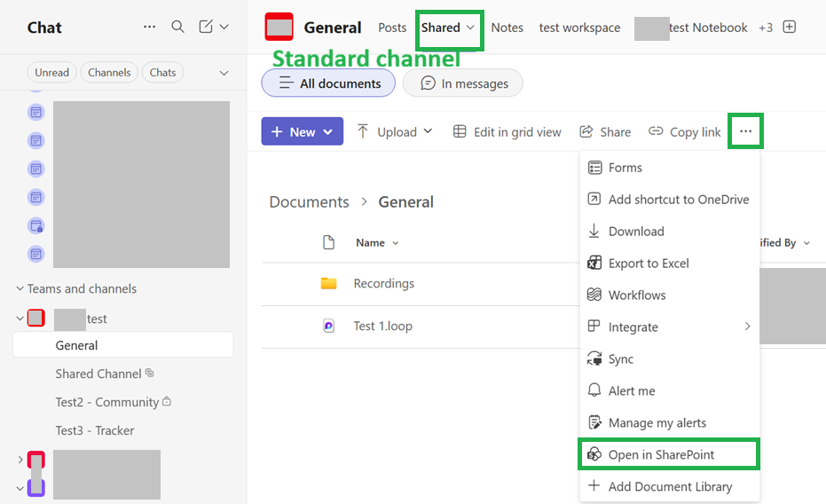Open Manage my alerts
The height and width of the screenshot is (504, 826).
tap(670, 423)
